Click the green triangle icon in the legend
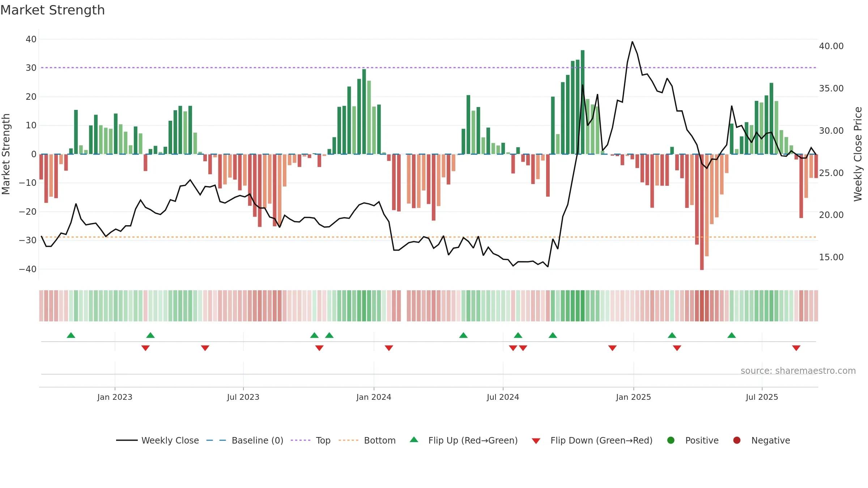 [x=414, y=440]
